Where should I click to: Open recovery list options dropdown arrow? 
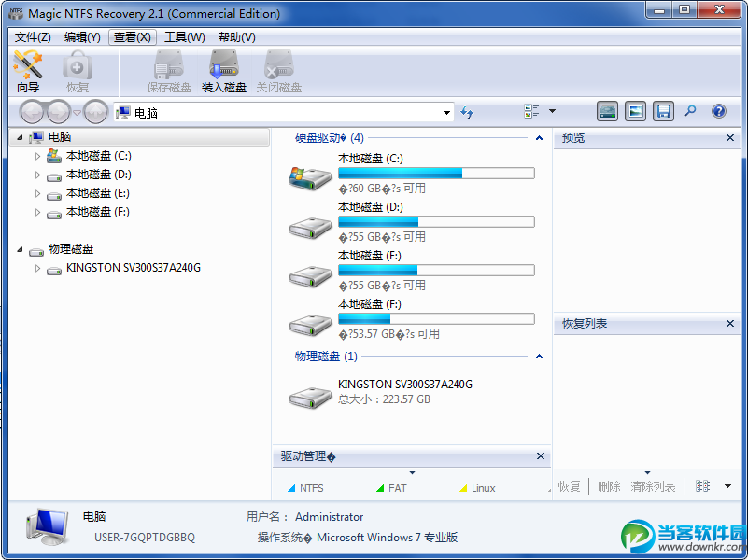(x=728, y=486)
